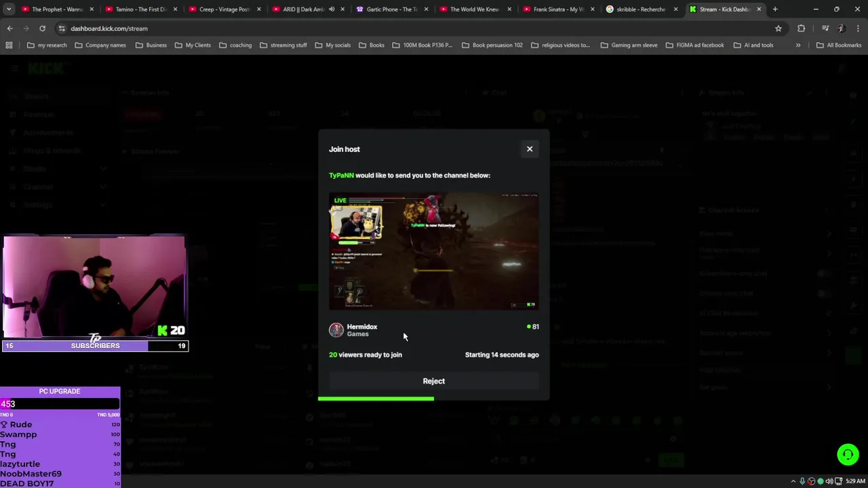Screen dimensions: 868x488
Task: Expand the hidden bookmarks overflow chevron
Action: click(798, 45)
